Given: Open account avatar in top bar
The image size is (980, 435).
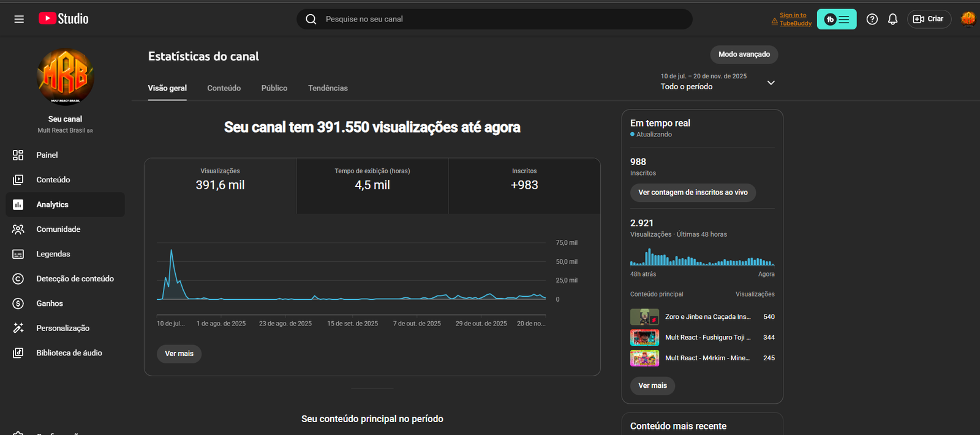Looking at the screenshot, I should (x=968, y=20).
